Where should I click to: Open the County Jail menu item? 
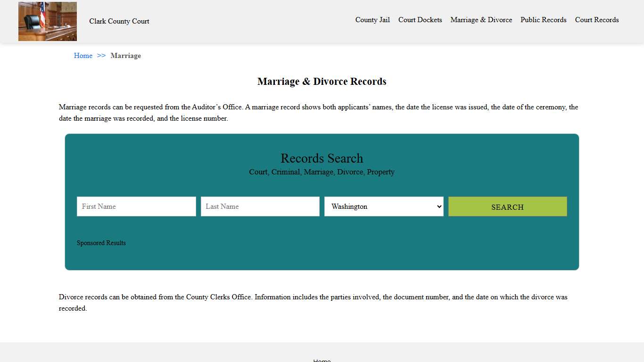(372, 20)
